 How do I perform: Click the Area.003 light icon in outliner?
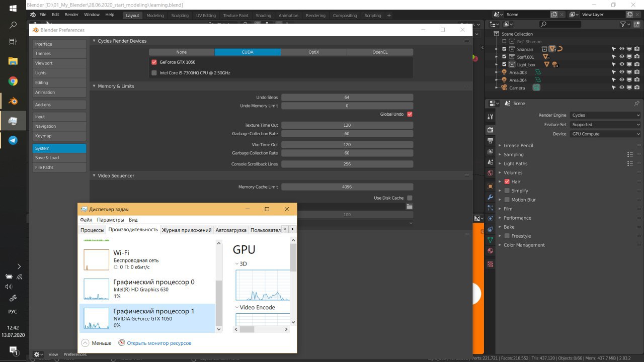pos(504,72)
